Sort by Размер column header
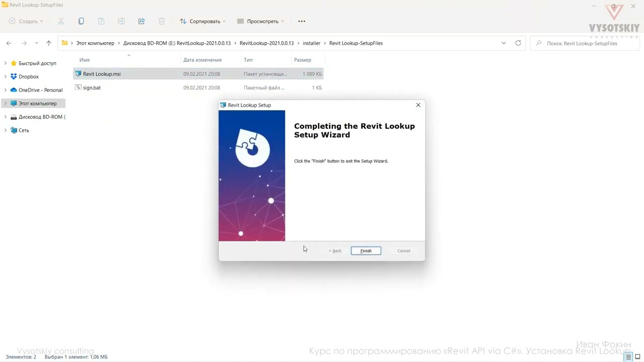The width and height of the screenshot is (644, 362). pyautogui.click(x=302, y=60)
